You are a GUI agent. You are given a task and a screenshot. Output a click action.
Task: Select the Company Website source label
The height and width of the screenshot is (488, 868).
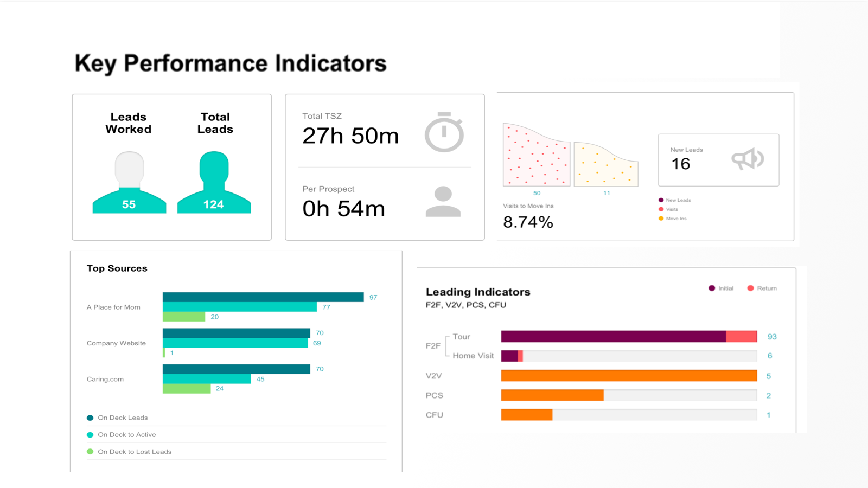point(116,343)
